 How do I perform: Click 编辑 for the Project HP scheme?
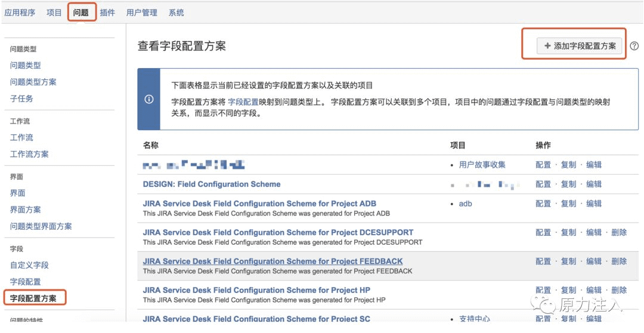(594, 290)
